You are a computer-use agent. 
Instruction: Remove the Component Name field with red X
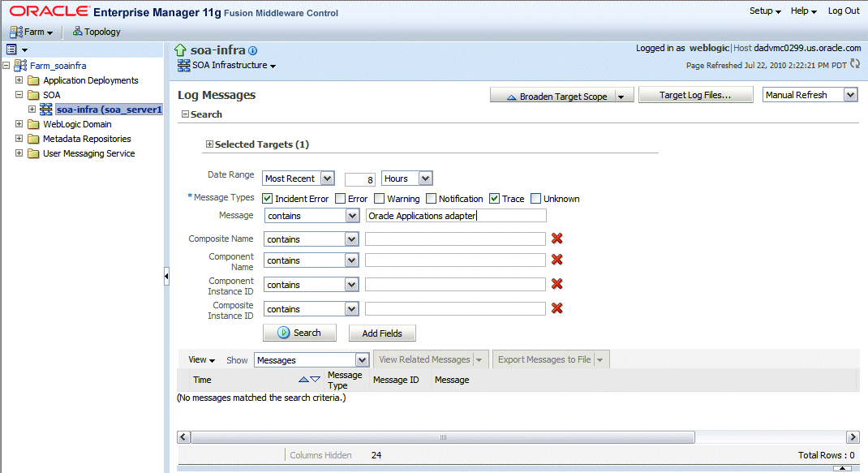click(x=556, y=259)
